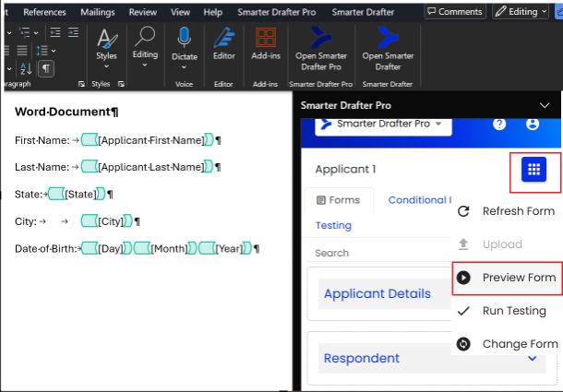This screenshot has height=392, width=563.
Task: Expand the Respondent section chevron
Action: tap(533, 358)
